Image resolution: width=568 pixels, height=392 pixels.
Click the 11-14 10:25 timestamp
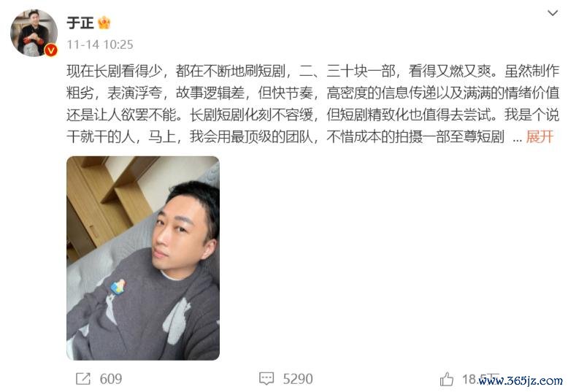click(100, 45)
